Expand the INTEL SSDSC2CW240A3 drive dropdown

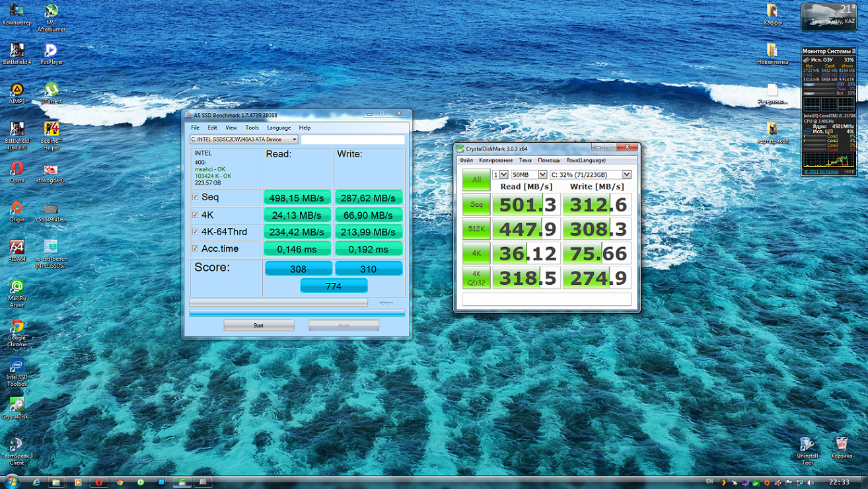[244, 139]
